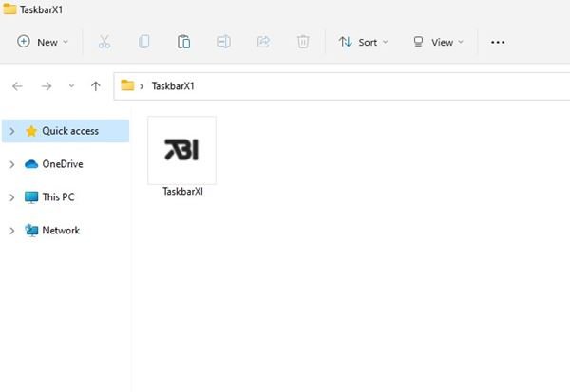Click the Copy icon in toolbar
The height and width of the screenshot is (392, 570).
click(x=144, y=42)
